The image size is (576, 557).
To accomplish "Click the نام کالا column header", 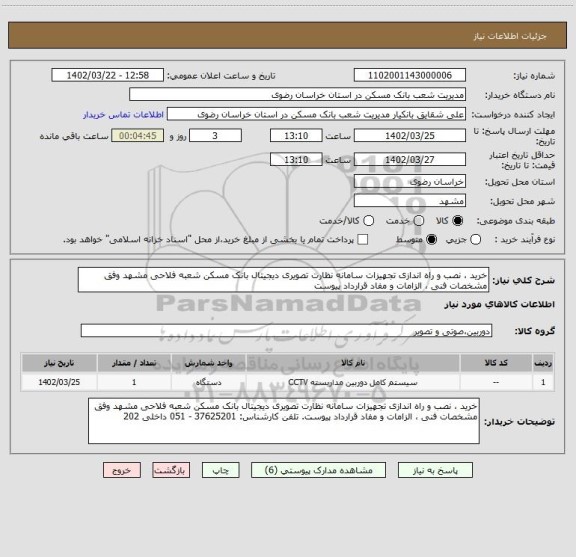I will click(353, 363).
